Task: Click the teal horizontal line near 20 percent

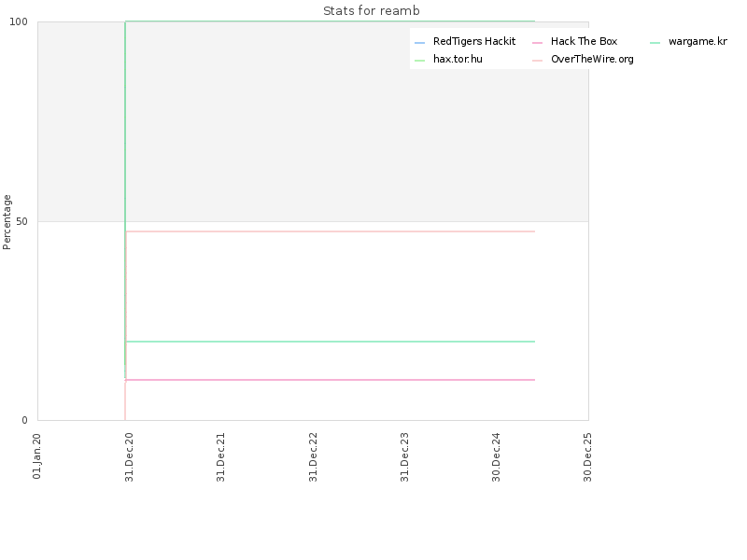Action: click(x=331, y=342)
